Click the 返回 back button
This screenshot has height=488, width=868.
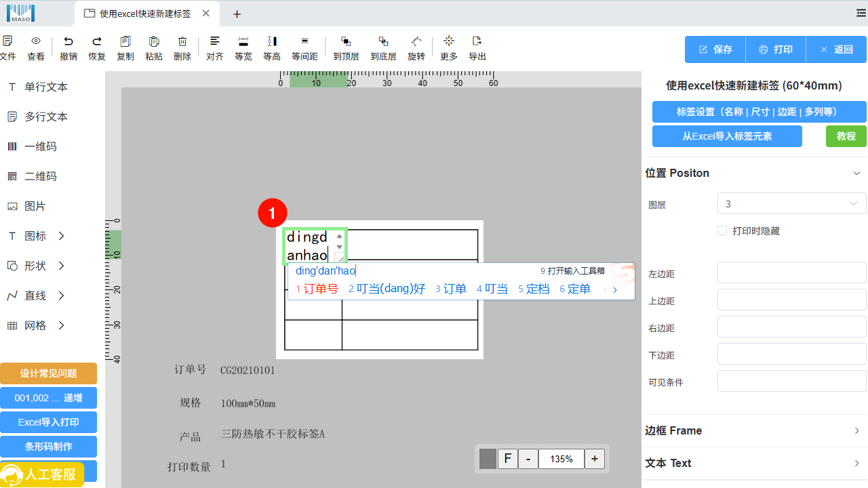pyautogui.click(x=836, y=49)
